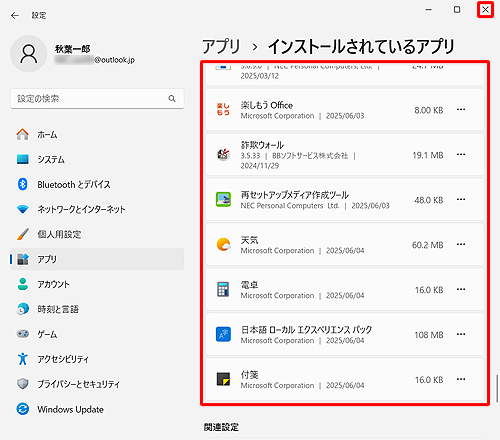Click the 付箋 sticky notes app icon
500x440 pixels.
tap(223, 379)
